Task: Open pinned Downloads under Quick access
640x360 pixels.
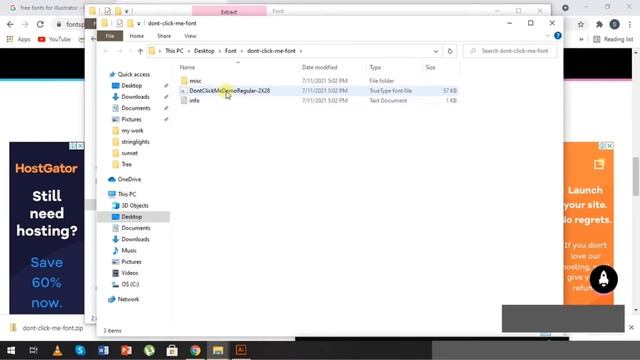Action: pyautogui.click(x=135, y=97)
